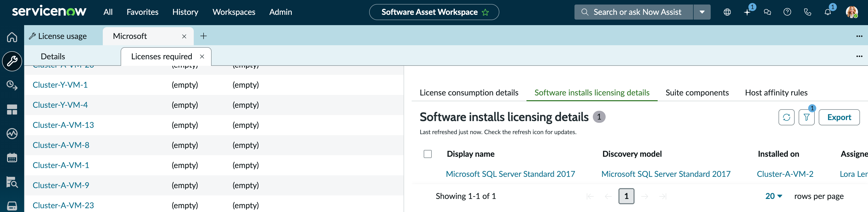
Task: Click page number 1 button
Action: pos(626,196)
